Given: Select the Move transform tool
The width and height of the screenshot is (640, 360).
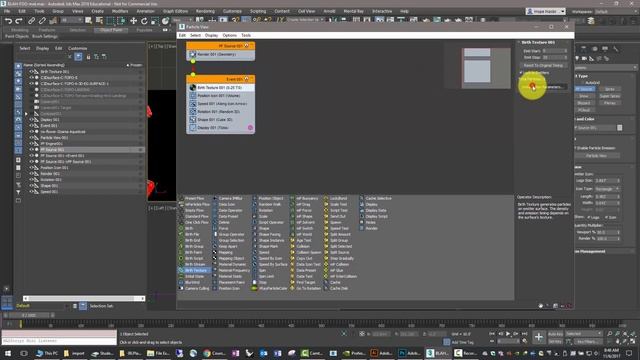Looking at the screenshot, I should click(133, 21).
